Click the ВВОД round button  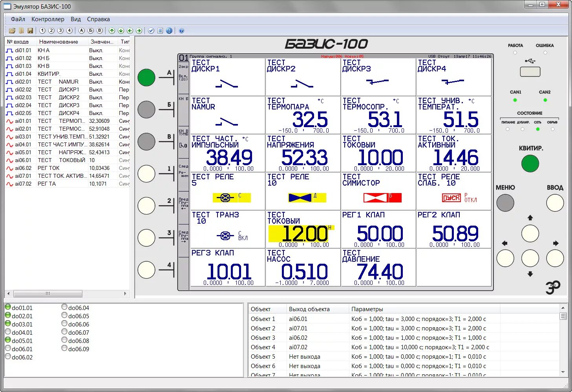pos(555,203)
